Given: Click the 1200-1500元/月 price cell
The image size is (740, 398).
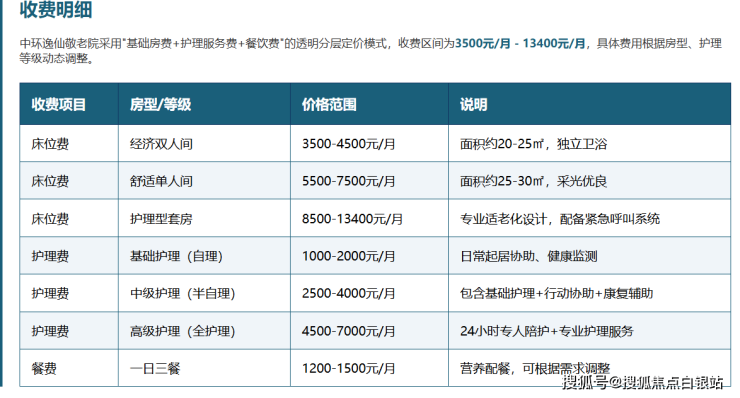Looking at the screenshot, I should 370,368.
